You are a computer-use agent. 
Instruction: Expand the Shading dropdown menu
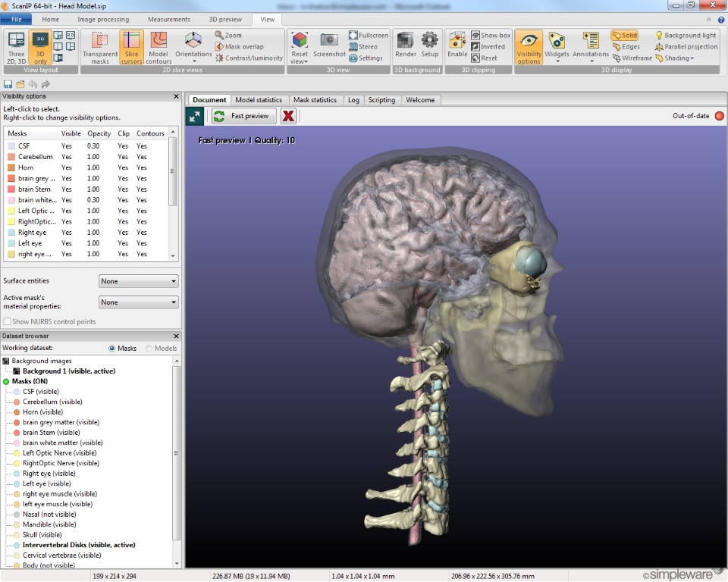(675, 58)
